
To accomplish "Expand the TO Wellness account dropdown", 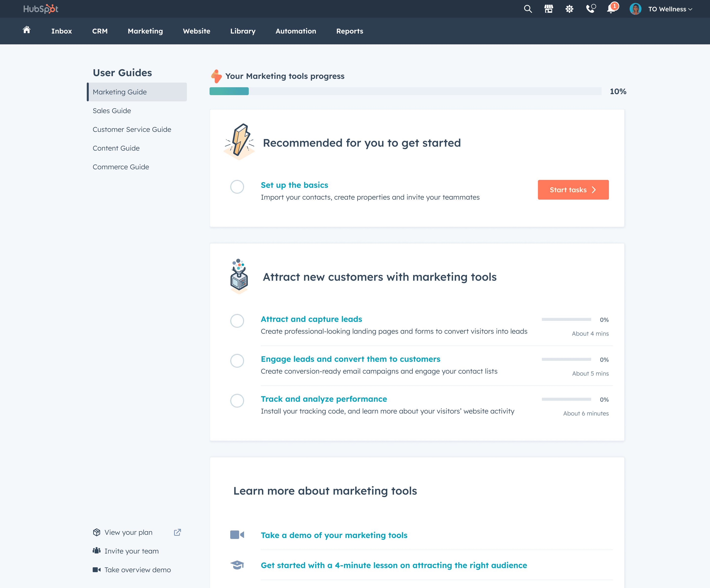I will pos(670,9).
